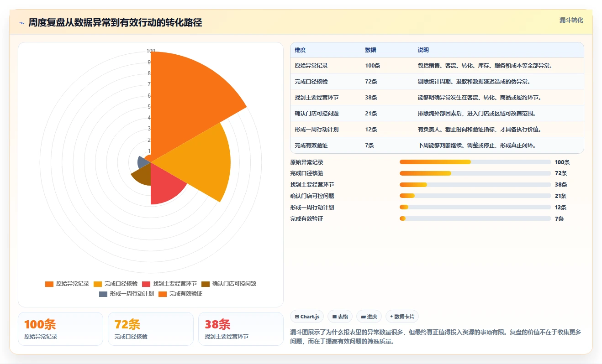Toggle the 完成有效验证 legend item
The height and width of the screenshot is (364, 602).
[180, 294]
